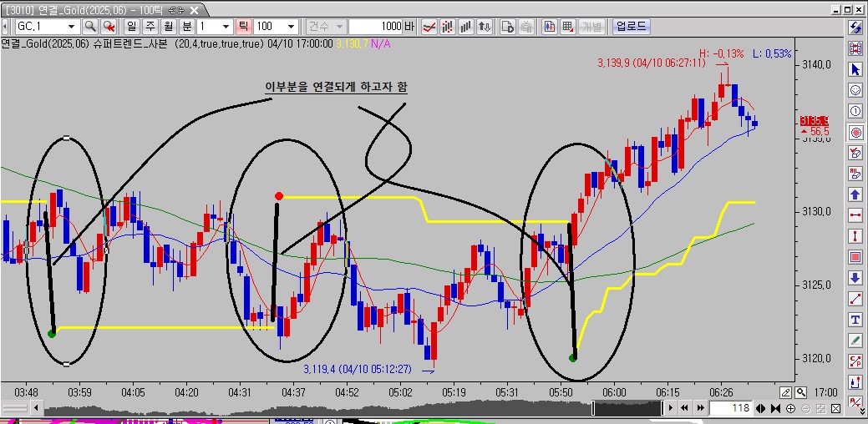Pick the arrow pointer tool in right toolbar

[x=855, y=69]
